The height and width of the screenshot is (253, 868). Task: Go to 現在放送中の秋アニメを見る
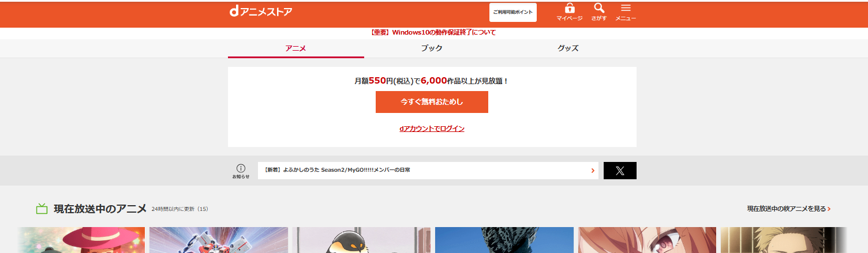[x=788, y=209]
